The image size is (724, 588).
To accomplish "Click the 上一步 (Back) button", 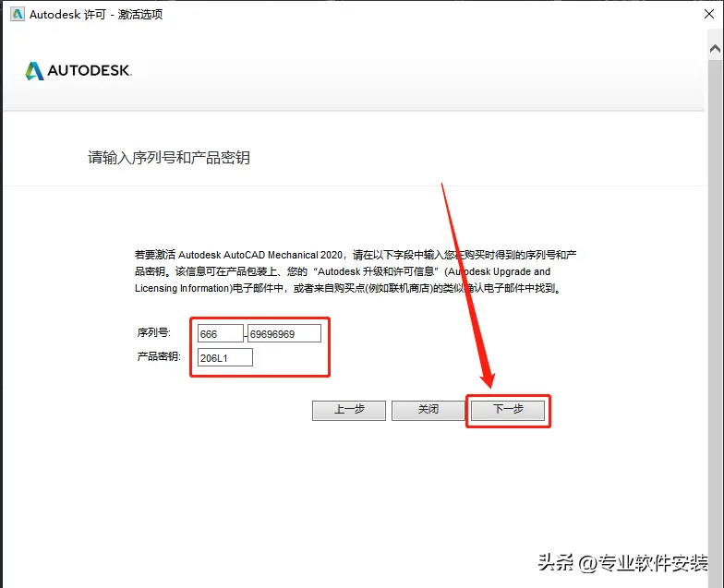I will pyautogui.click(x=349, y=410).
